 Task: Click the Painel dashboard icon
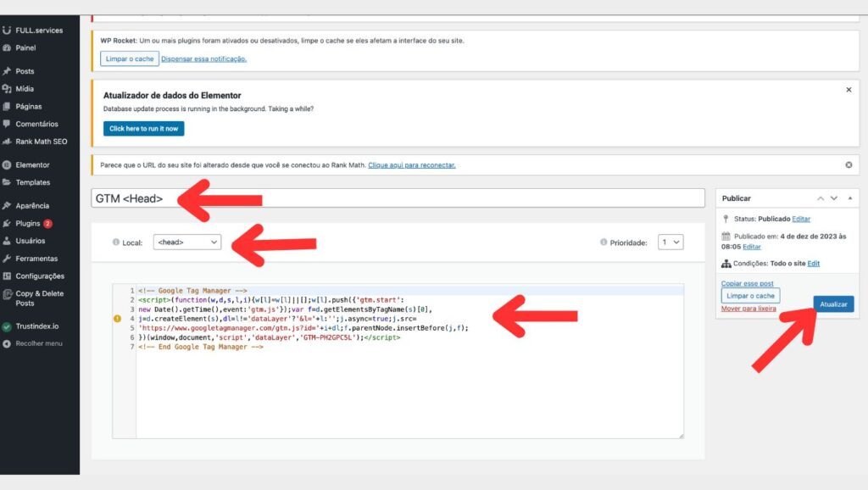(7, 47)
